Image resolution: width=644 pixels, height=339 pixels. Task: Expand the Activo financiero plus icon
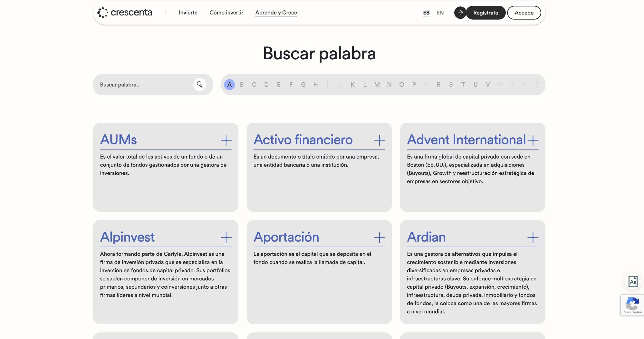[x=379, y=140]
